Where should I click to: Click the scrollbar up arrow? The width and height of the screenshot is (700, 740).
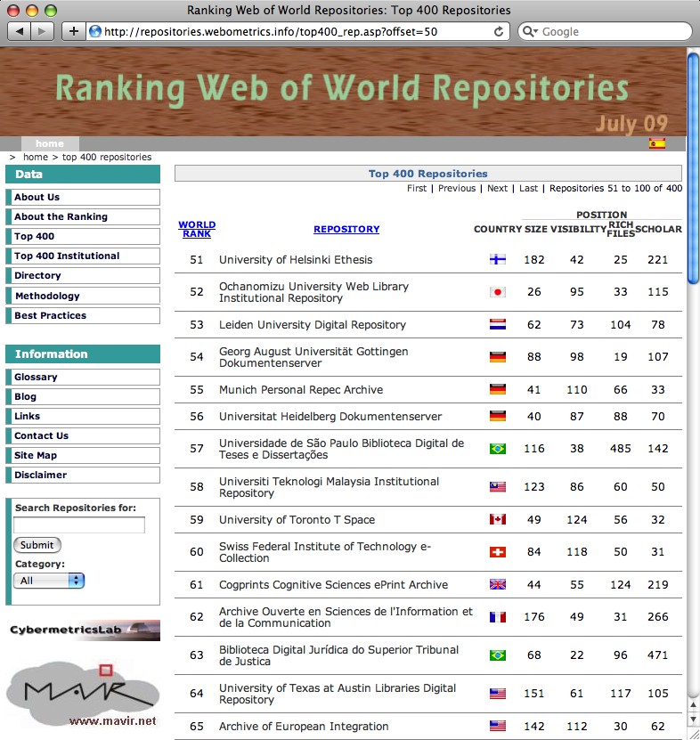pos(693,705)
